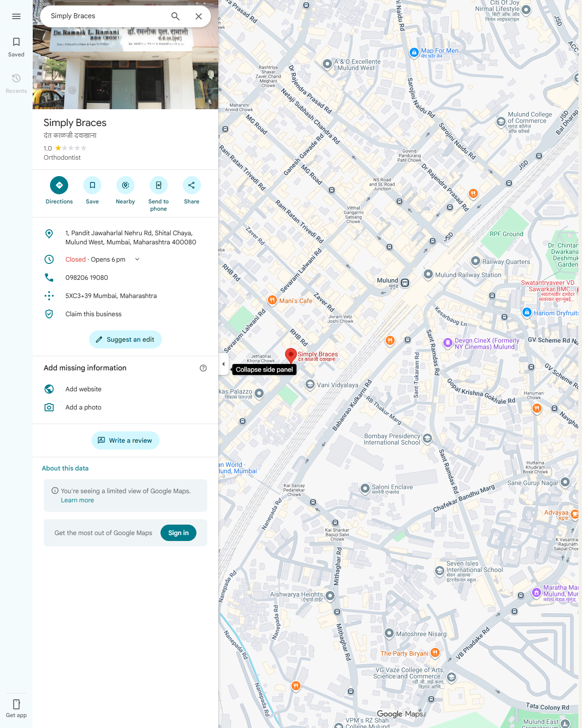This screenshot has height=728, width=582.
Task: Click the RPF Ground label
Action: click(x=507, y=234)
